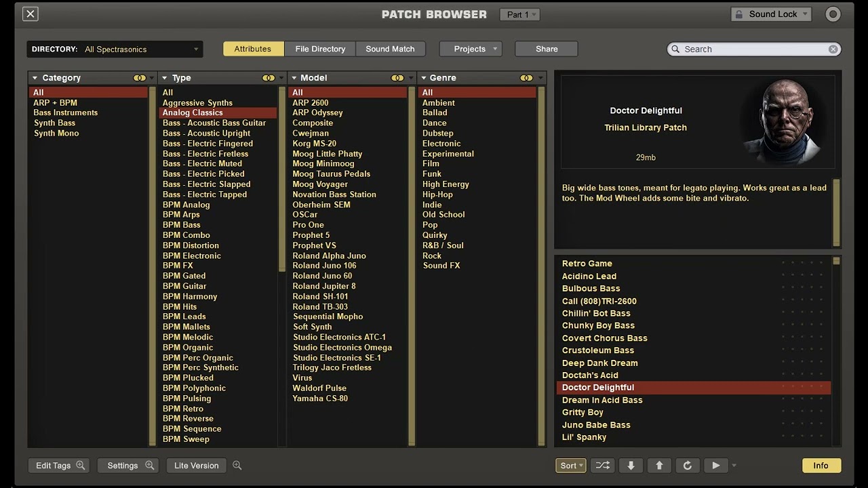
Task: Click the Doctor Delightful patch portrait image
Action: pos(783,122)
